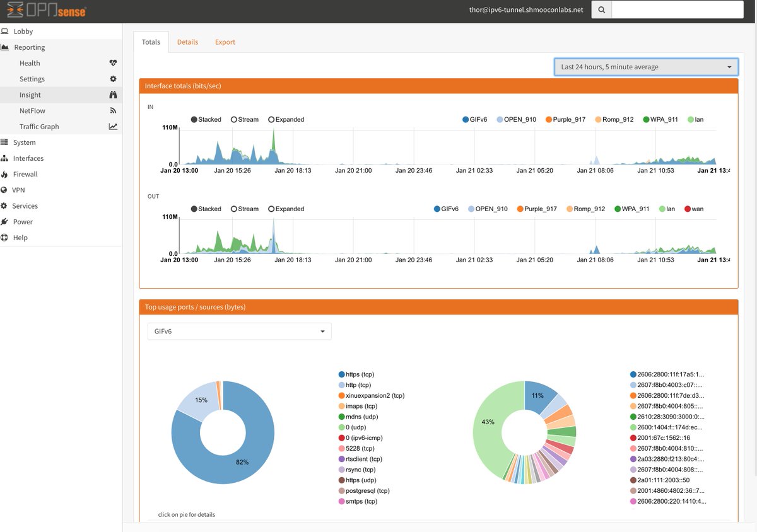Open Health under Reporting
The image size is (757, 532).
61,63
